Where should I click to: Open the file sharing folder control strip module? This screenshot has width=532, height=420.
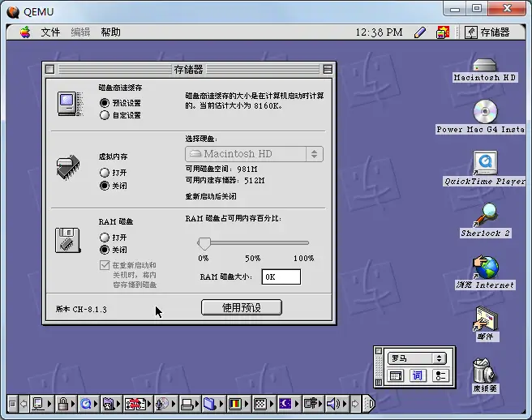click(x=109, y=404)
